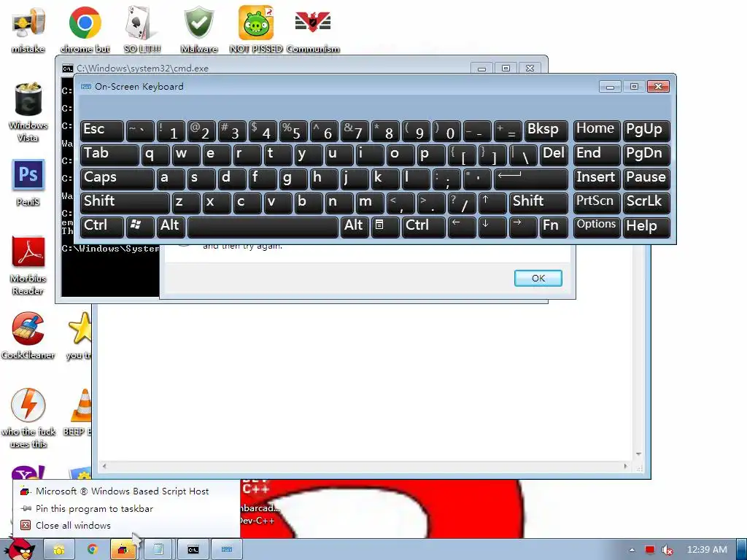Open the 'NOT PISSED' green pig icon
Viewport: 747px width, 560px height.
click(256, 29)
